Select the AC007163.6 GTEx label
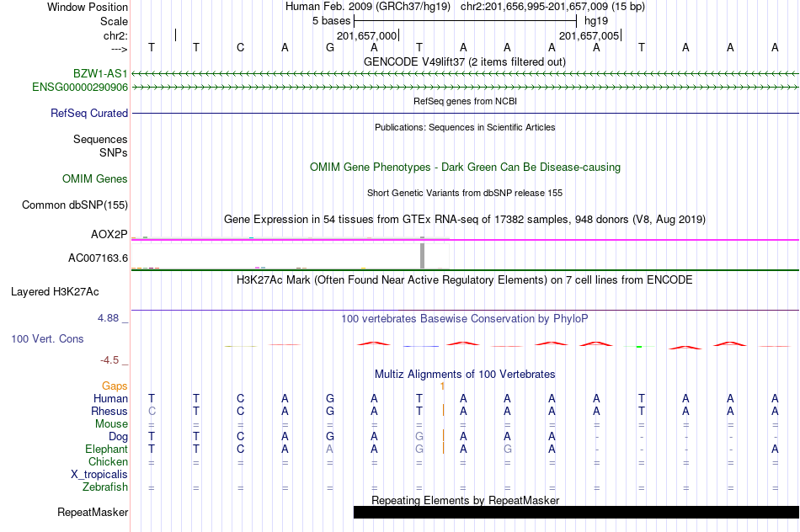800x532 pixels. tap(98, 258)
